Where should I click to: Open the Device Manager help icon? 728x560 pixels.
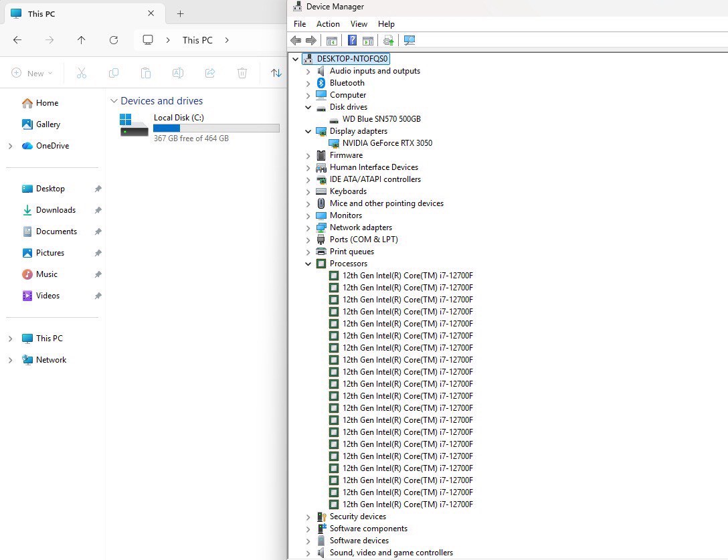[x=352, y=40]
